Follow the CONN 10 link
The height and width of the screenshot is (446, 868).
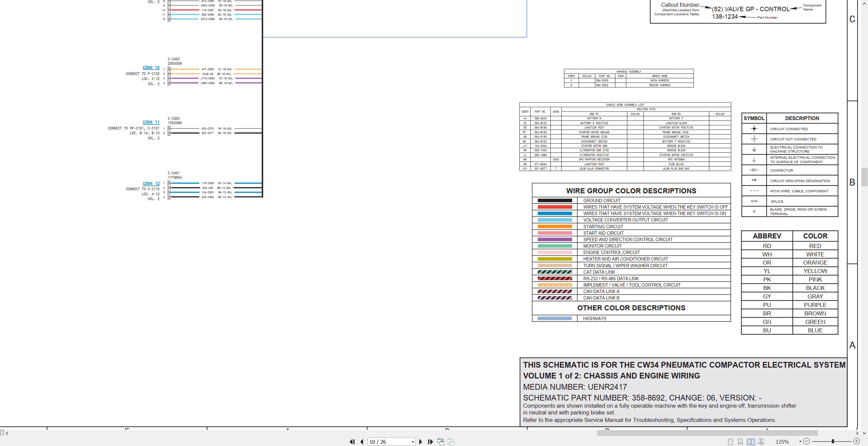pos(151,68)
